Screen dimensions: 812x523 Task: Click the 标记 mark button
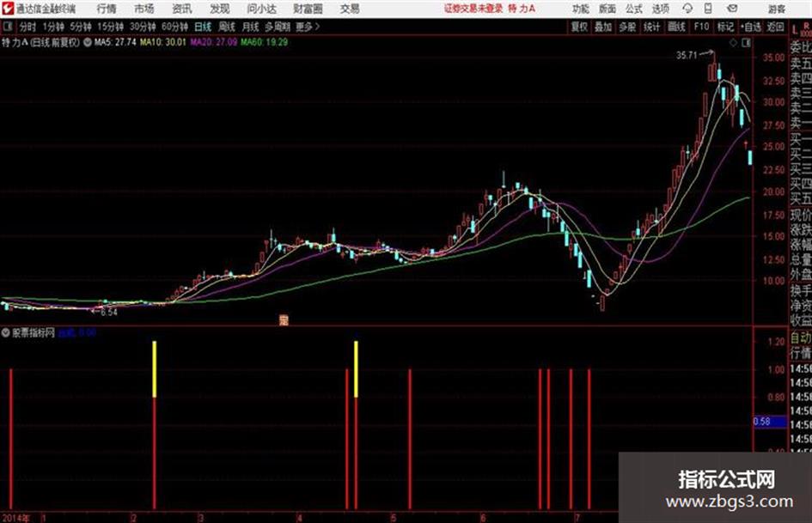[x=725, y=27]
